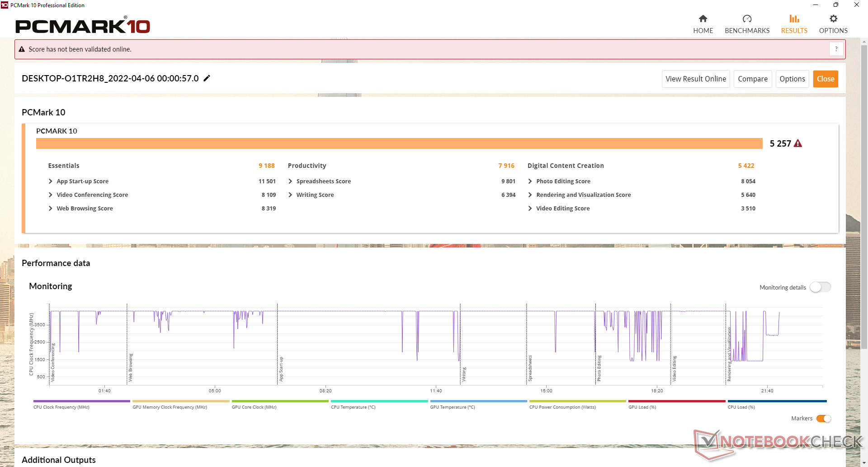Expand the App Start-up Score row
Viewport: 868px width, 467px height.
click(x=51, y=181)
